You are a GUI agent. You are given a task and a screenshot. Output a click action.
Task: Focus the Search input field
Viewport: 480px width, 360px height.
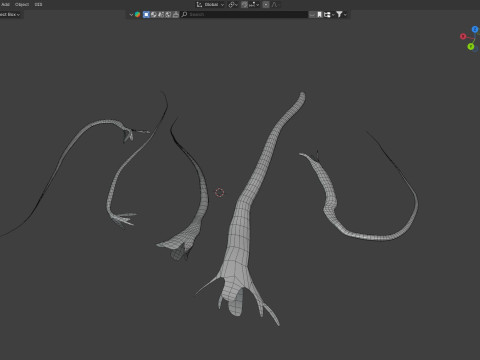pyautogui.click(x=244, y=14)
